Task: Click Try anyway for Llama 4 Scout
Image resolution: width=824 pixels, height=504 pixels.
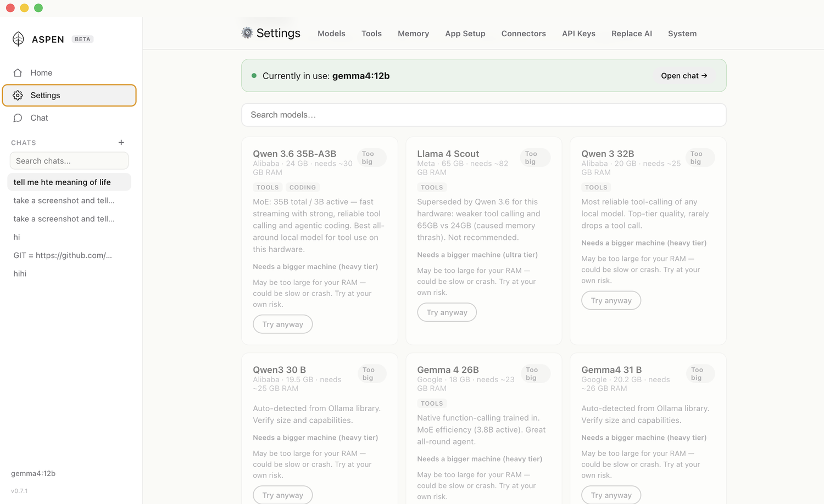Action: 447,312
